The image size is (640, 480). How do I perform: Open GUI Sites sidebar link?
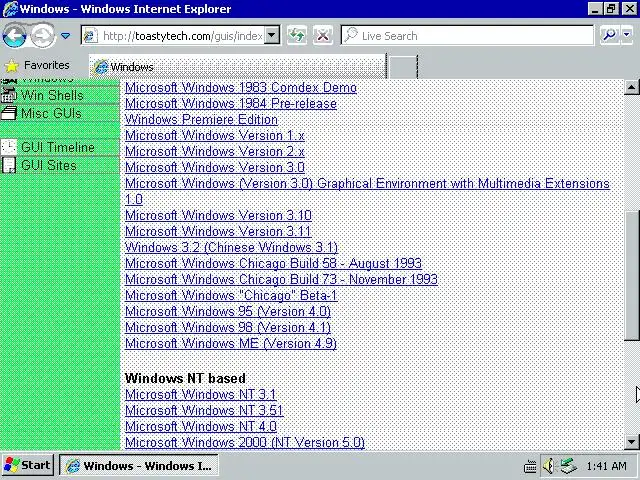(49, 165)
